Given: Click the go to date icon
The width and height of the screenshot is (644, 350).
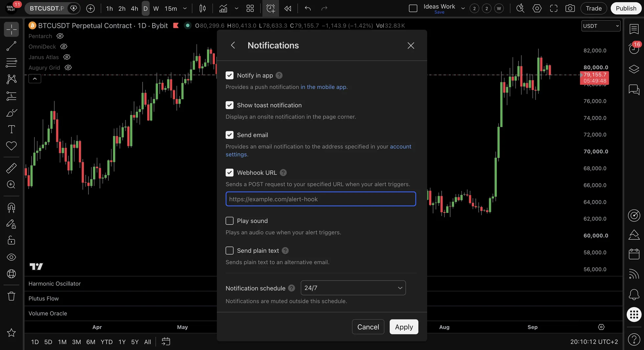Looking at the screenshot, I should coord(166,342).
